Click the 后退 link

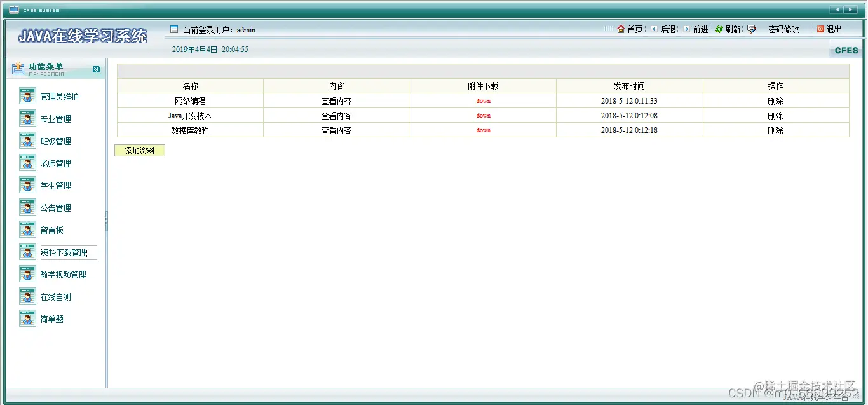click(x=668, y=29)
